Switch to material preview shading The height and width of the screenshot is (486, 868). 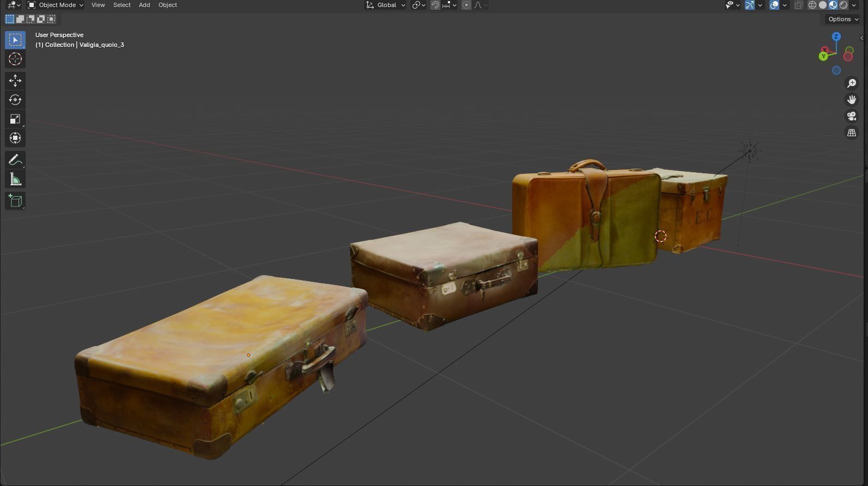(x=833, y=5)
